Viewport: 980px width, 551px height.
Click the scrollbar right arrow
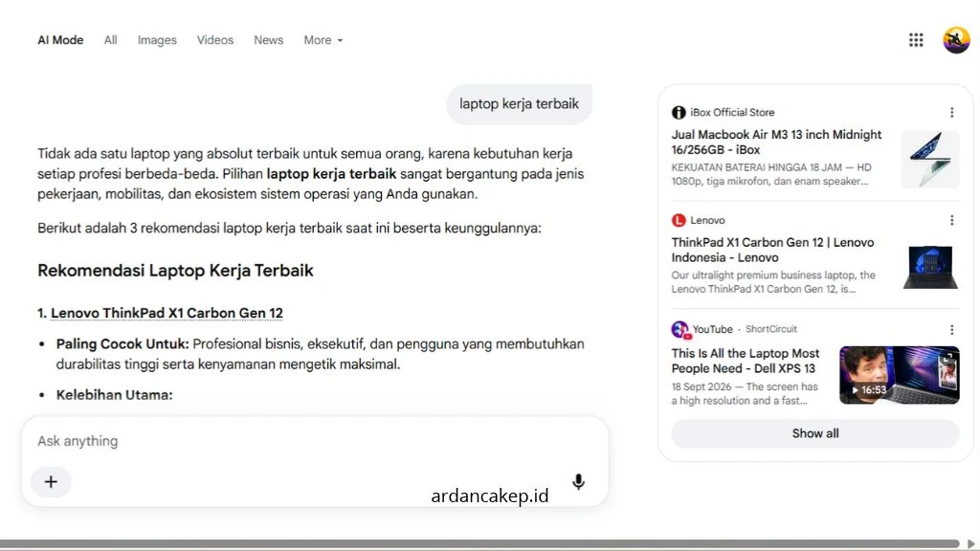click(x=970, y=543)
